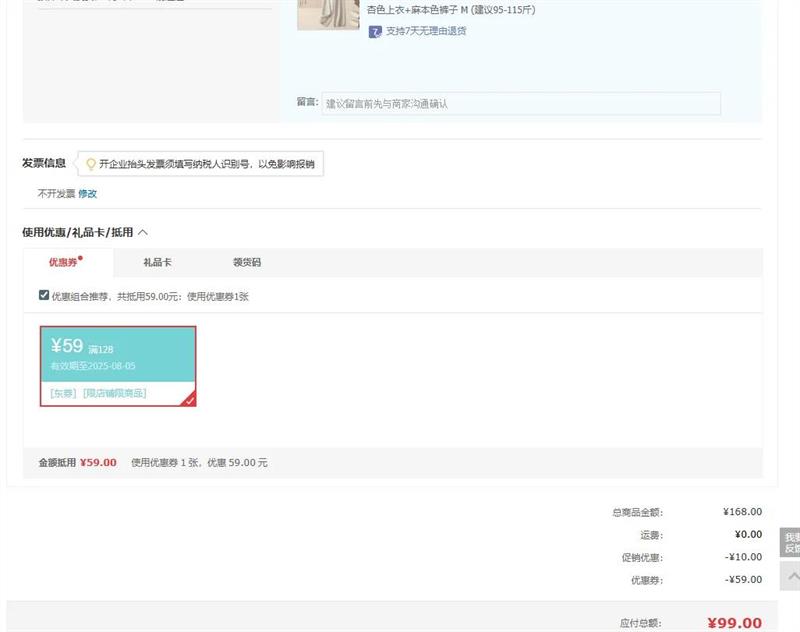
Task: Click the back-to-top arrow on the right edge
Action: tap(790, 575)
